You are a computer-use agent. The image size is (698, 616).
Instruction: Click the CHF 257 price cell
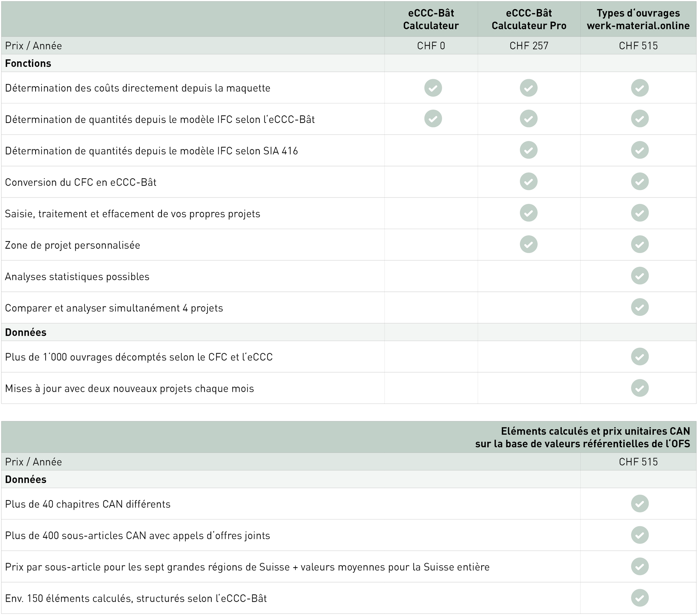pyautogui.click(x=529, y=46)
